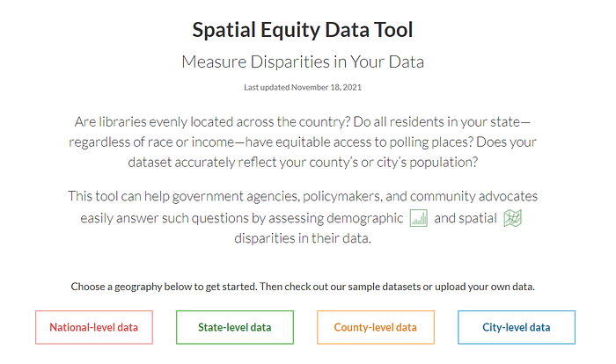Select the National-level data button
This screenshot has height=364, width=616.
coord(94,327)
